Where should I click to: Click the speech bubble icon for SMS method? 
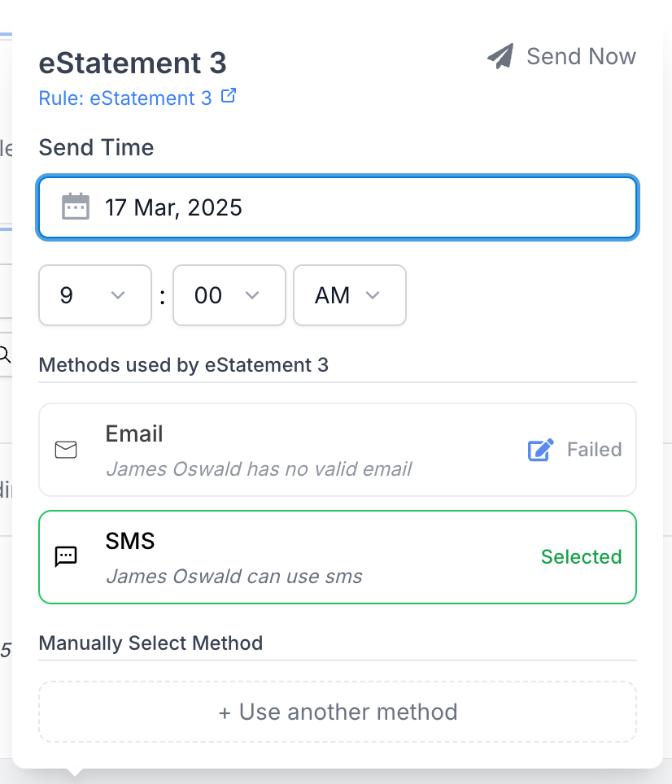(x=66, y=557)
